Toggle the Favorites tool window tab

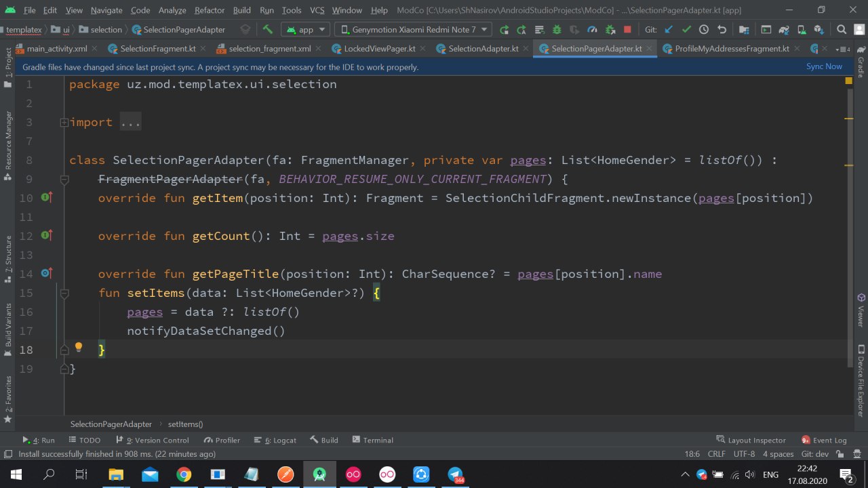8,400
